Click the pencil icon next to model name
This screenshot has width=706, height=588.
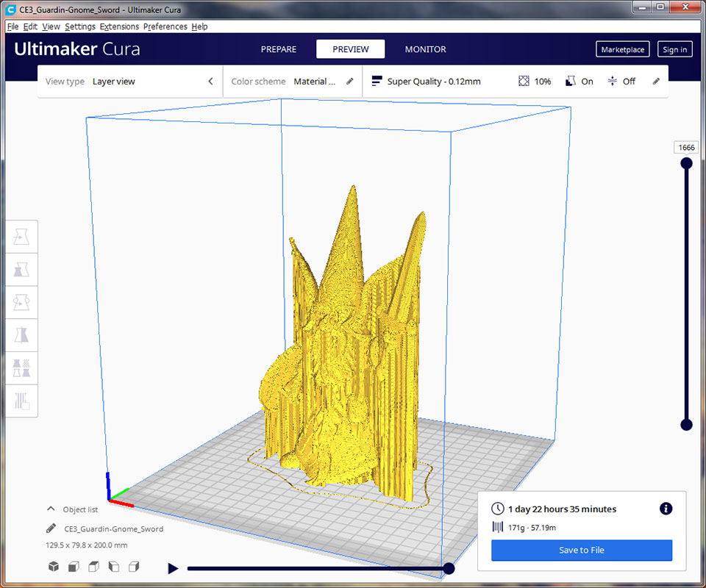(51, 528)
